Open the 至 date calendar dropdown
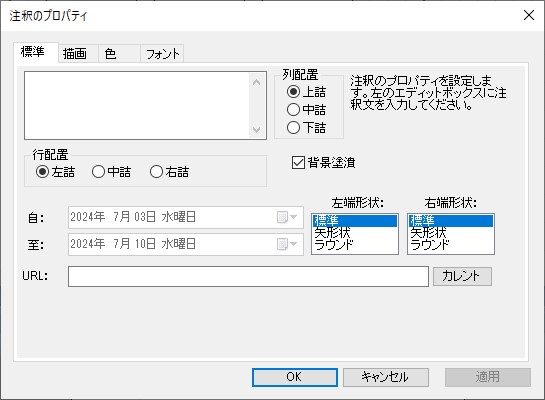The width and height of the screenshot is (545, 400). (287, 244)
